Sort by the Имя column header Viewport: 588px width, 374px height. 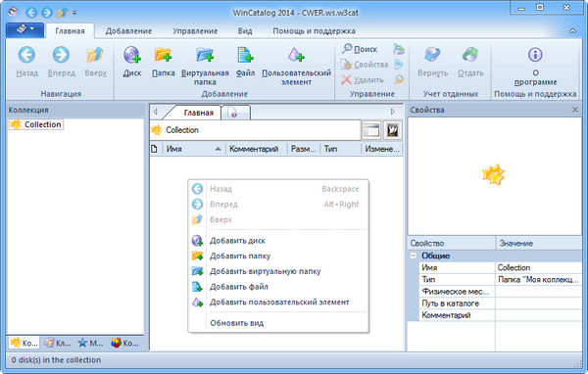(x=193, y=149)
